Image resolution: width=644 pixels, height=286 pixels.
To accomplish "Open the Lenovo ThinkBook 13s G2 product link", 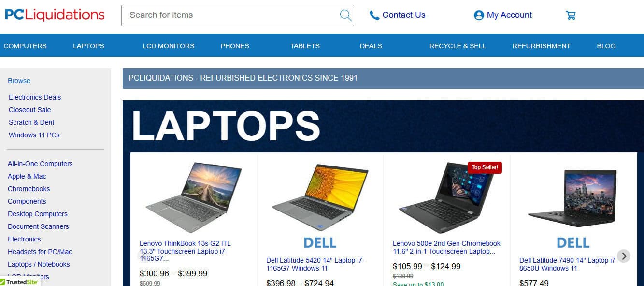I will (185, 251).
